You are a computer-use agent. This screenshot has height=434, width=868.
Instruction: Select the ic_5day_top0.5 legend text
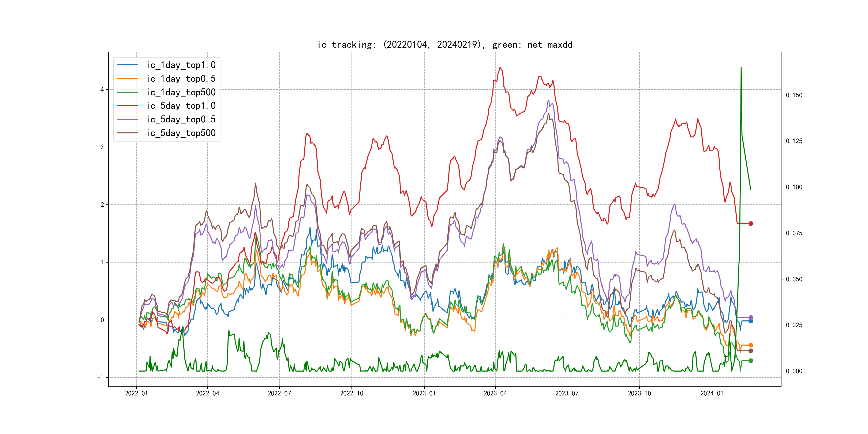click(x=181, y=119)
